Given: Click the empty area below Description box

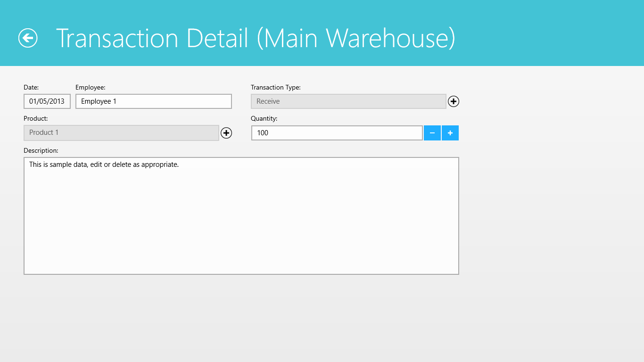Looking at the screenshot, I should pos(241,316).
